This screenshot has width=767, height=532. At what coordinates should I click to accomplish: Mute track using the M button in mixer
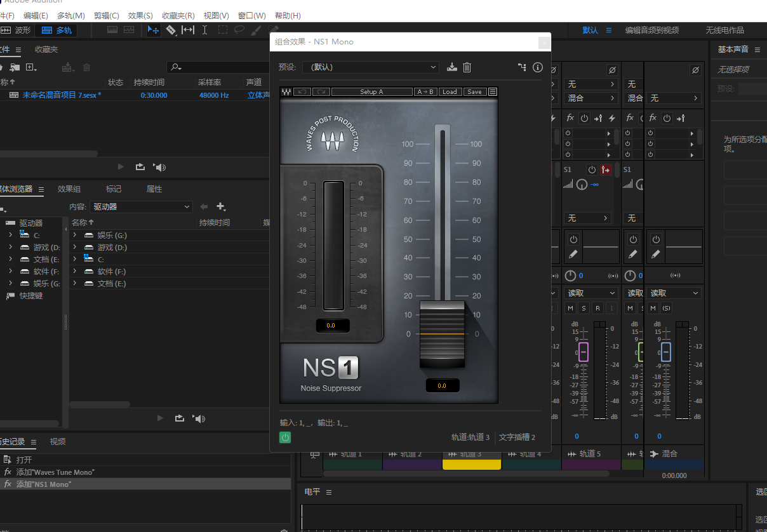click(570, 307)
